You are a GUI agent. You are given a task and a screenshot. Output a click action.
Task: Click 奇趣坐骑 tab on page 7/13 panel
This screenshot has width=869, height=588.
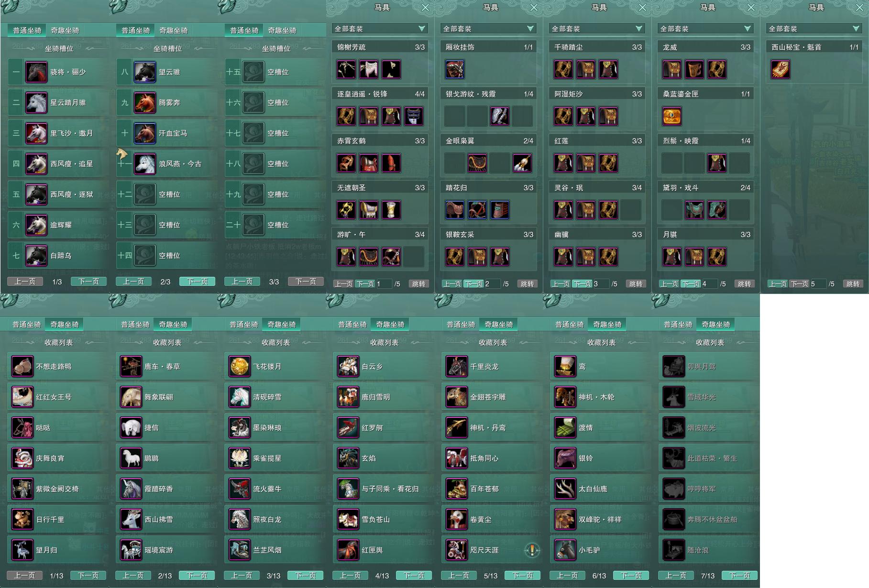tap(716, 325)
